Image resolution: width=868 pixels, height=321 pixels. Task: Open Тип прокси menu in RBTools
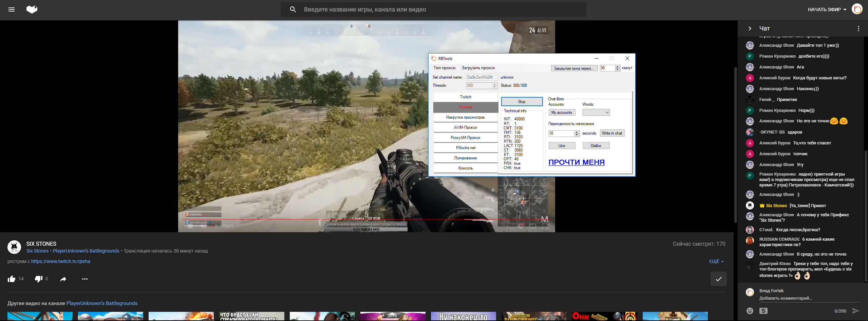click(x=444, y=68)
